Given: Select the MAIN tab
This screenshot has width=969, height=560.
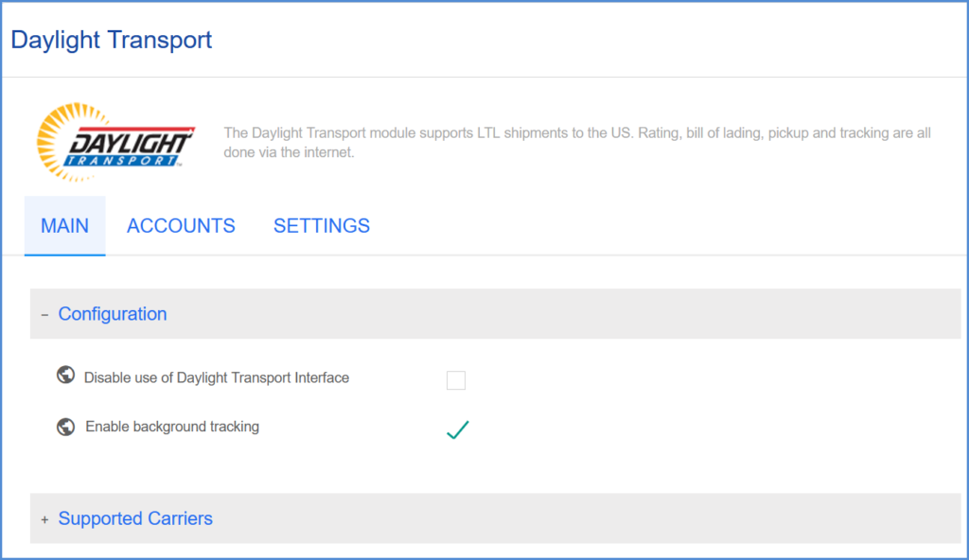Looking at the screenshot, I should coord(64,225).
